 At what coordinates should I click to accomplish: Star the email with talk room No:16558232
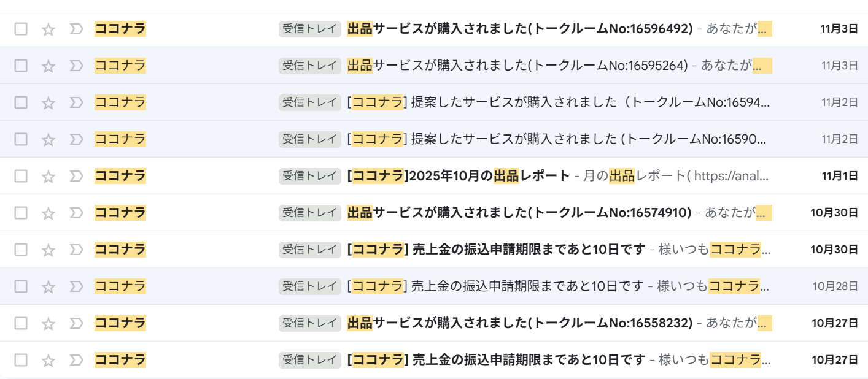48,323
